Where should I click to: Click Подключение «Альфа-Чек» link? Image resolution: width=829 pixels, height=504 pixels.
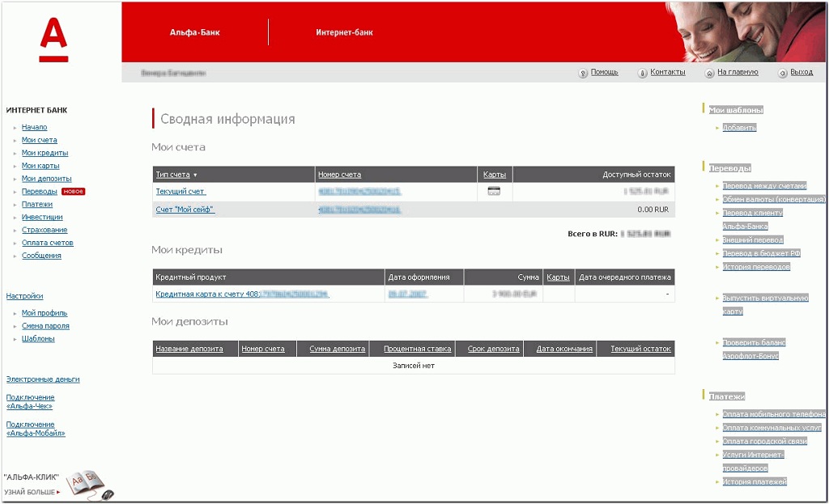coord(30,401)
